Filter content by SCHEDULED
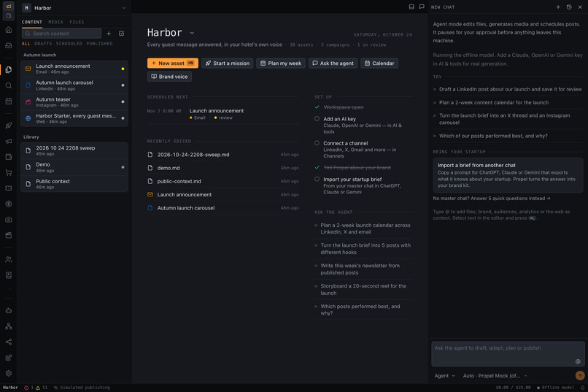Screen dimensions: 588x392 [x=69, y=44]
